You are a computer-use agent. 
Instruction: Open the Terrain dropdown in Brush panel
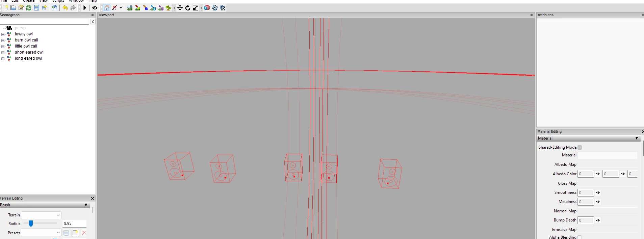41,215
